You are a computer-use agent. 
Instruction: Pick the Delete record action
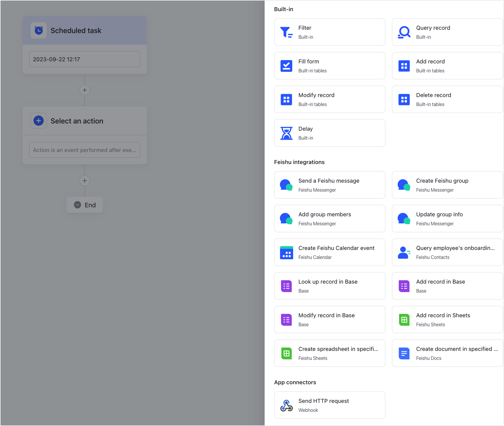(447, 99)
